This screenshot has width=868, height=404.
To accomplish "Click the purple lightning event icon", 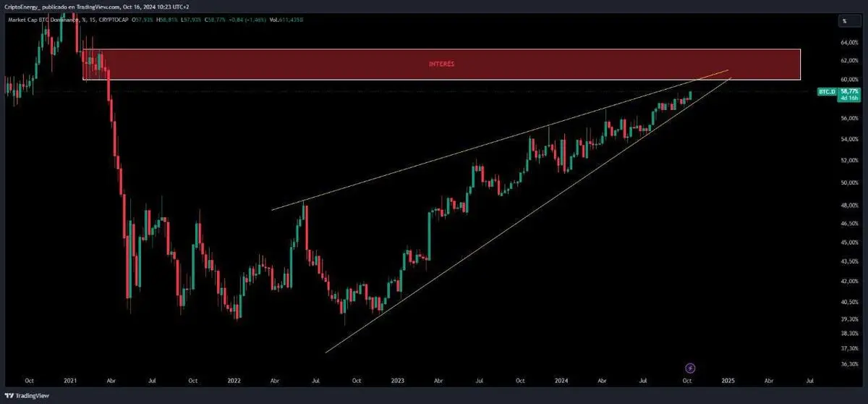I will coord(690,368).
